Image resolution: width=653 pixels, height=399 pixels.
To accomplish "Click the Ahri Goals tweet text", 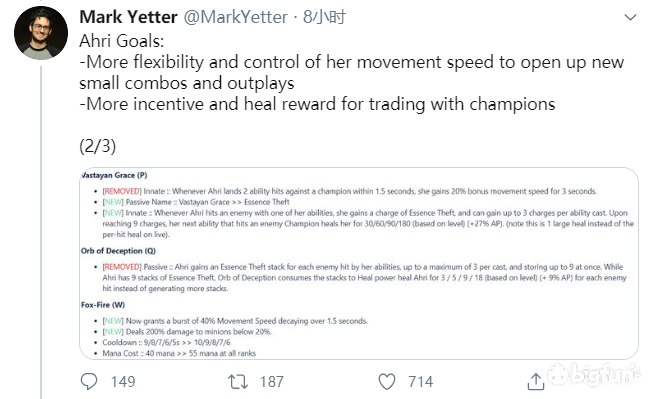I will click(x=122, y=41).
